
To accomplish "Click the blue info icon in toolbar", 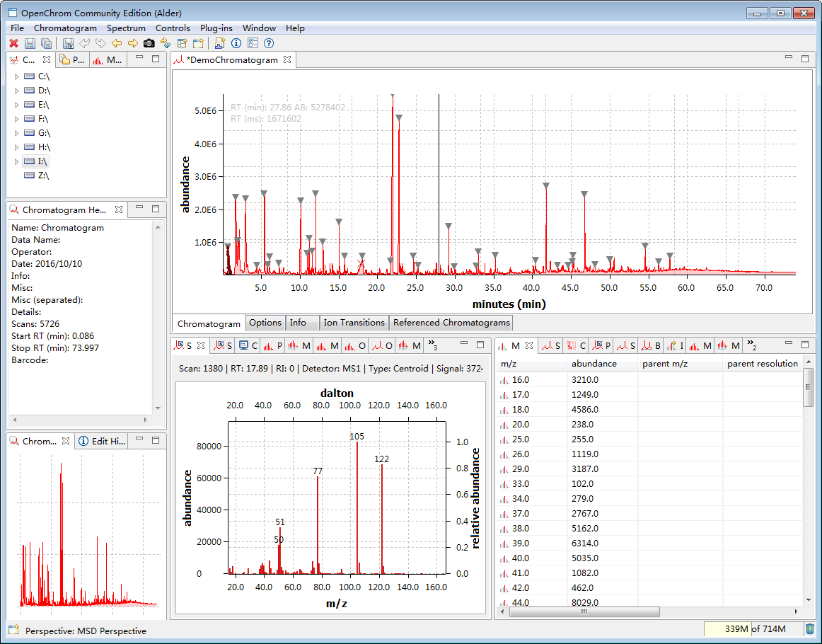I will [236, 44].
